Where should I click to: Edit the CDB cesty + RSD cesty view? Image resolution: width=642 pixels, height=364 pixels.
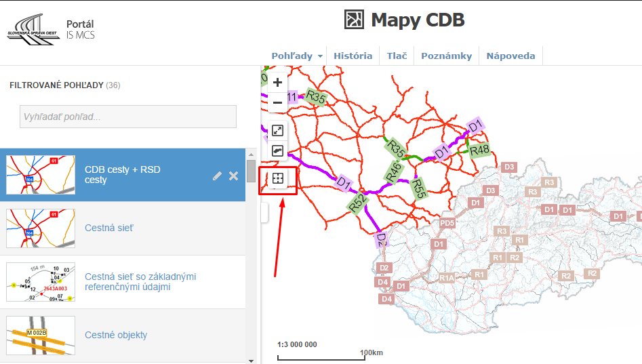pyautogui.click(x=217, y=176)
